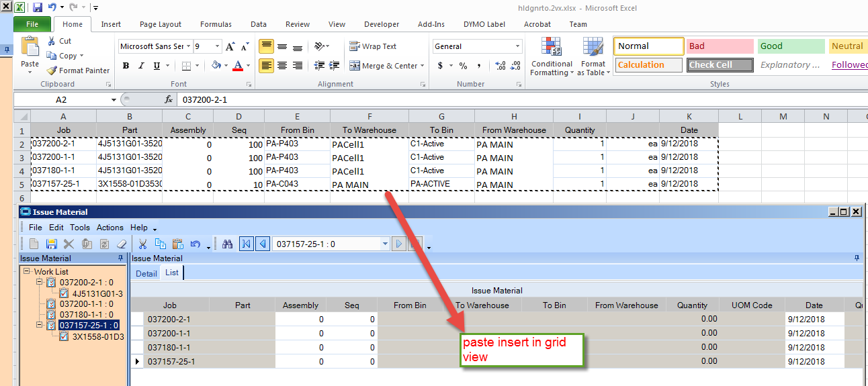This screenshot has height=386, width=868.
Task: Click the Fill Color paint bucket
Action: click(216, 66)
